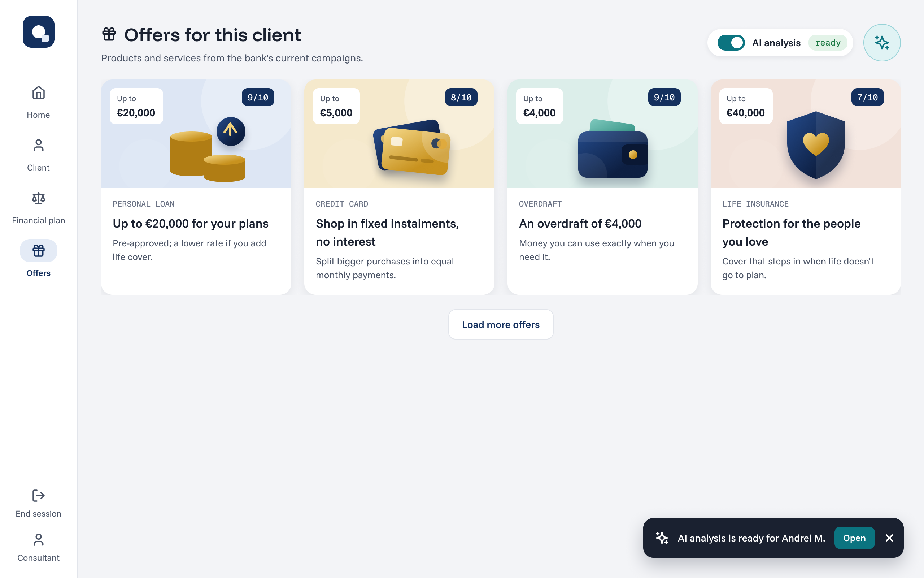Select the Offers gift icon in sidebar

tap(39, 251)
